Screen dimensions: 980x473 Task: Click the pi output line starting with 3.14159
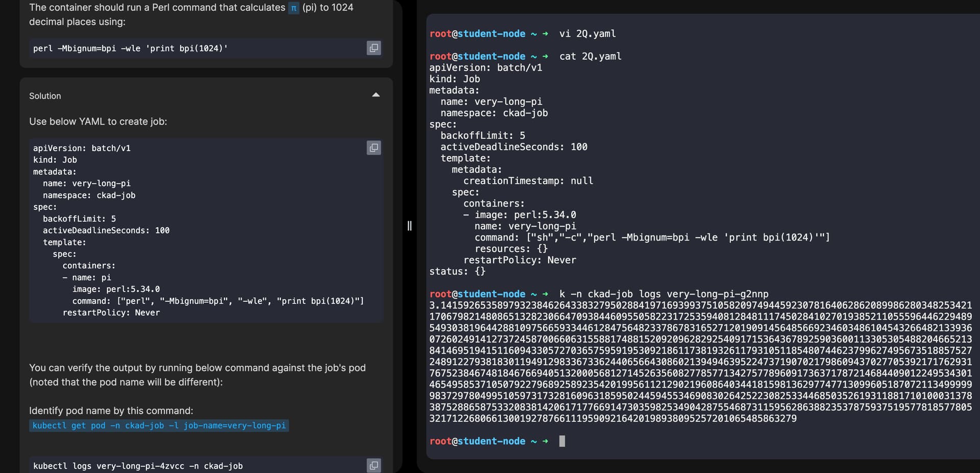[701, 305]
